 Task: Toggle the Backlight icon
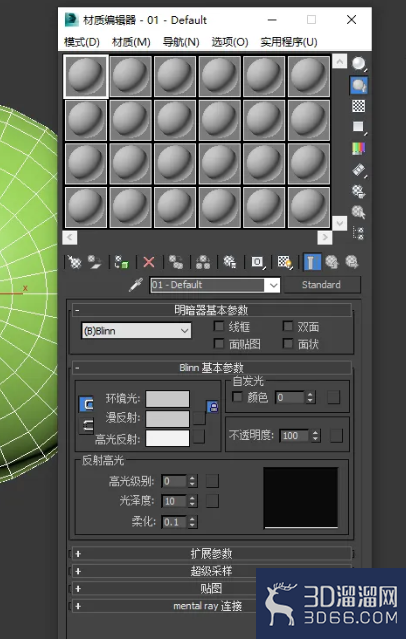359,85
